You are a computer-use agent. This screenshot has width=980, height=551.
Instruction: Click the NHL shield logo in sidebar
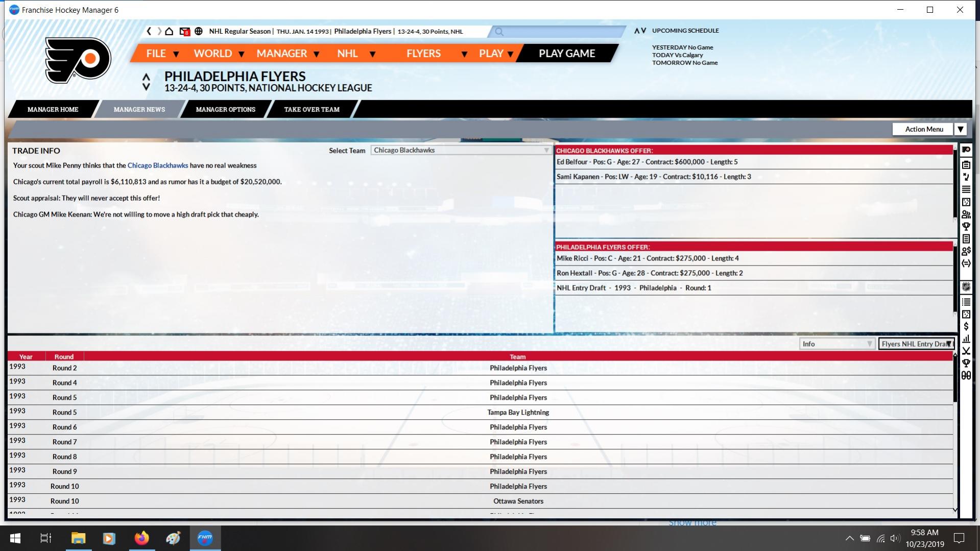click(x=966, y=287)
